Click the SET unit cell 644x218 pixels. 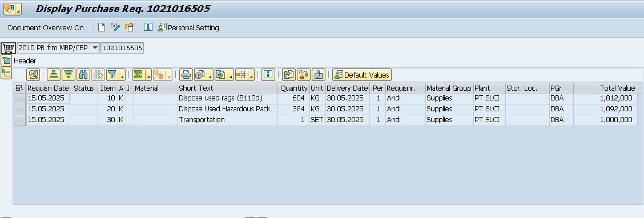coord(317,120)
